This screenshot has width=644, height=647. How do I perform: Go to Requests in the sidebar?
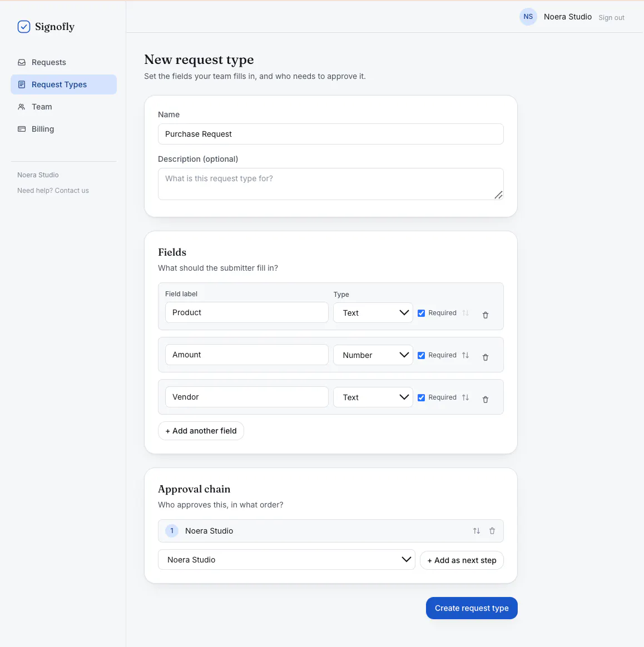tap(63, 62)
